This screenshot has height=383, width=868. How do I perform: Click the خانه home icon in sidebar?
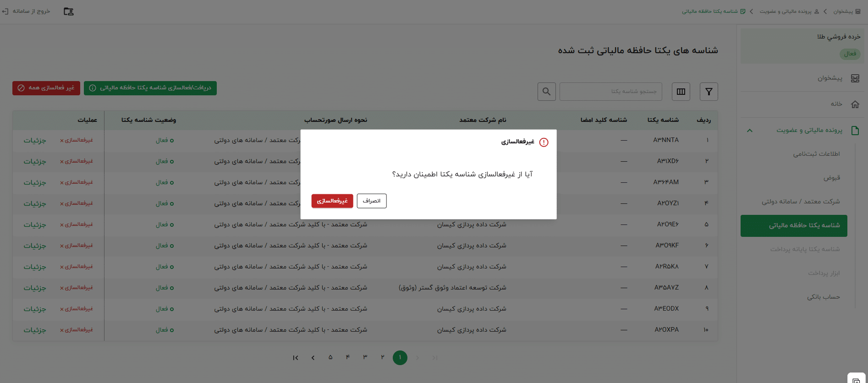click(855, 104)
